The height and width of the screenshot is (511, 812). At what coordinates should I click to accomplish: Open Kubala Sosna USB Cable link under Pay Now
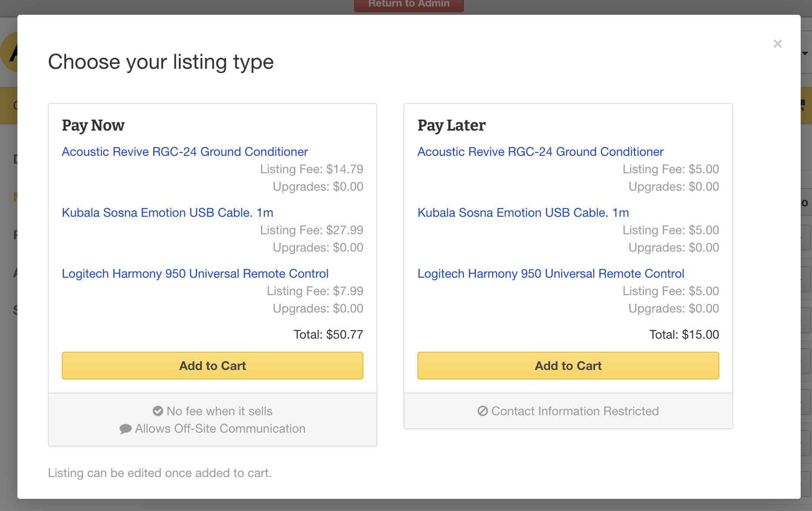(168, 212)
